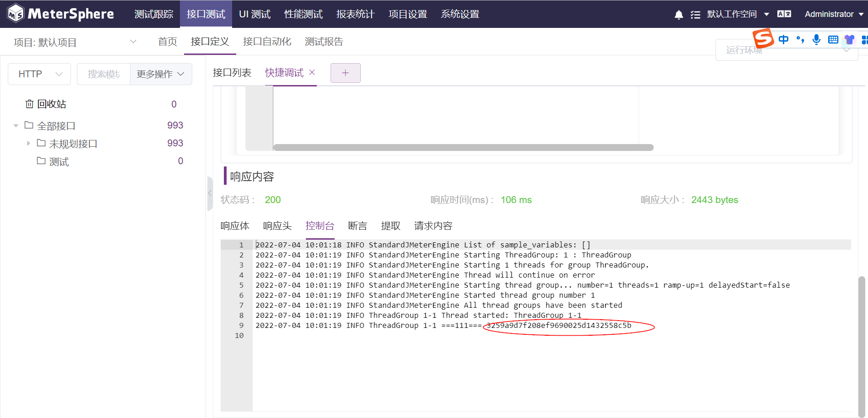Viewport: 868px width, 418px height.
Task: Select the 测试报告 tab
Action: click(324, 42)
